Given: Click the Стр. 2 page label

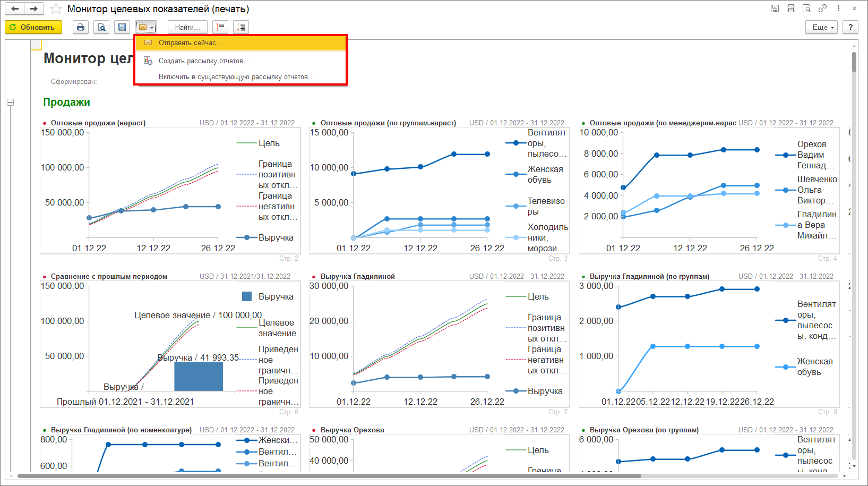Looking at the screenshot, I should pyautogui.click(x=289, y=258).
